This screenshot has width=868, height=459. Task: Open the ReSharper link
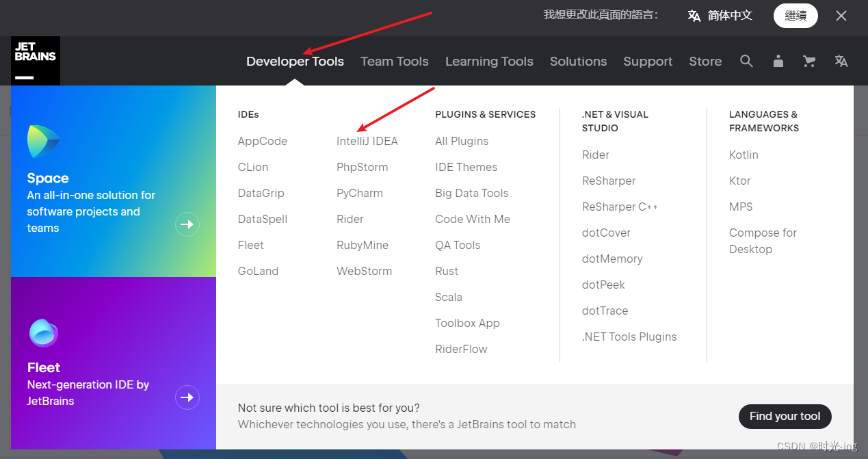coord(609,181)
